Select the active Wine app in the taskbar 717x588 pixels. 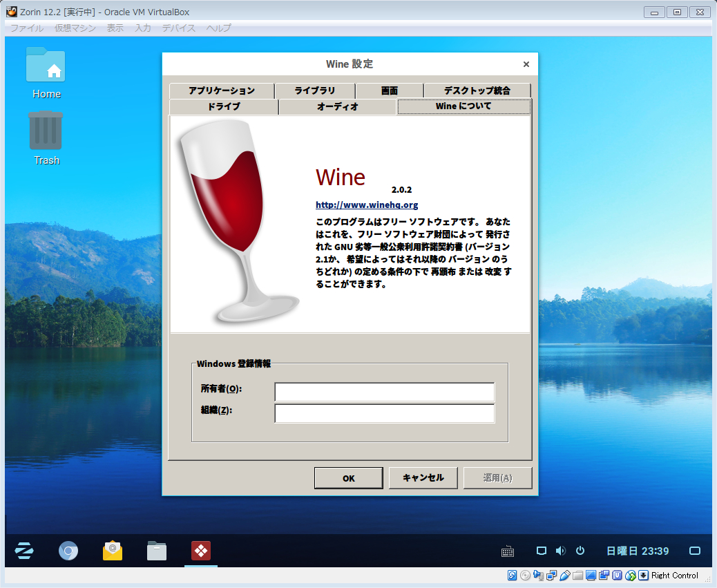(x=200, y=551)
